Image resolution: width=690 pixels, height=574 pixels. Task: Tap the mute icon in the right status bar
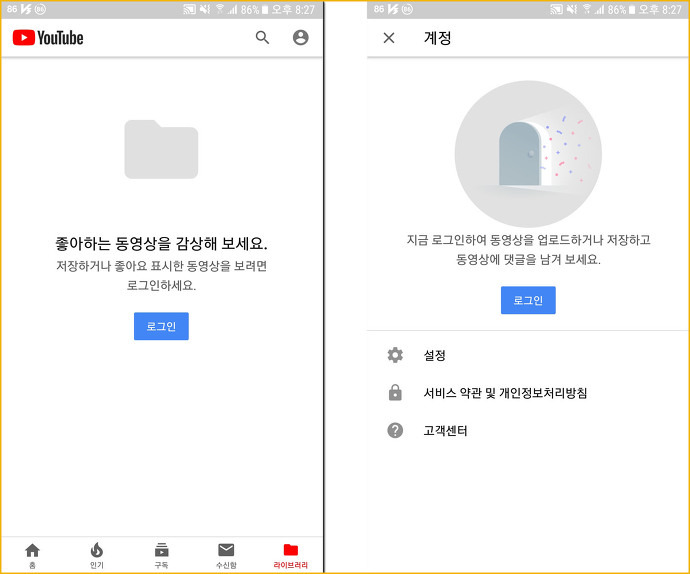coord(572,9)
